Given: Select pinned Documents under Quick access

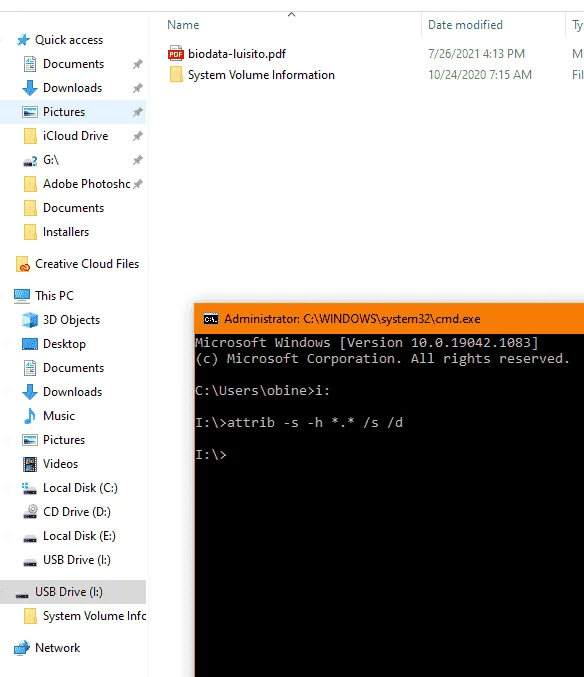Looking at the screenshot, I should 73,64.
